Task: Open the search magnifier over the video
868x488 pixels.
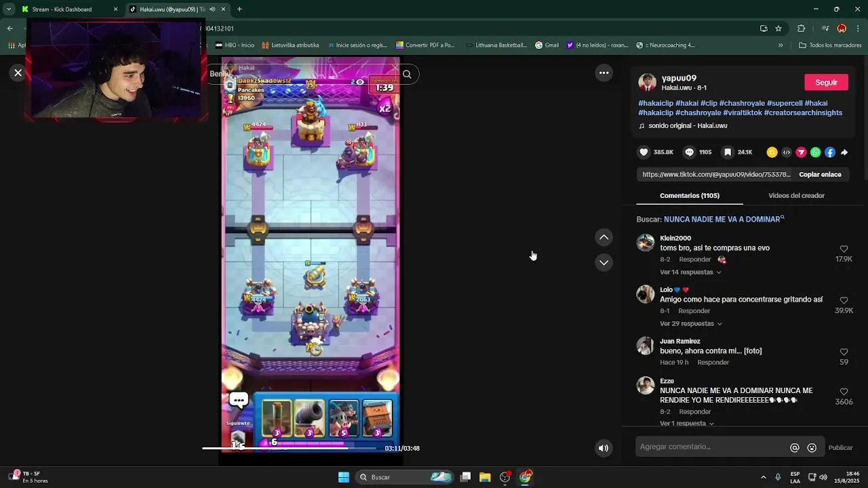Action: coord(407,75)
